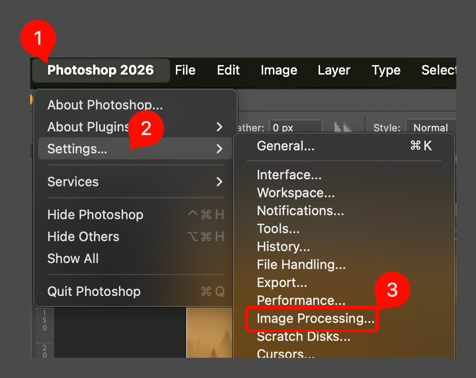Expand the About Plugins submenu chevron
Image resolution: width=476 pixels, height=378 pixels.
click(219, 127)
